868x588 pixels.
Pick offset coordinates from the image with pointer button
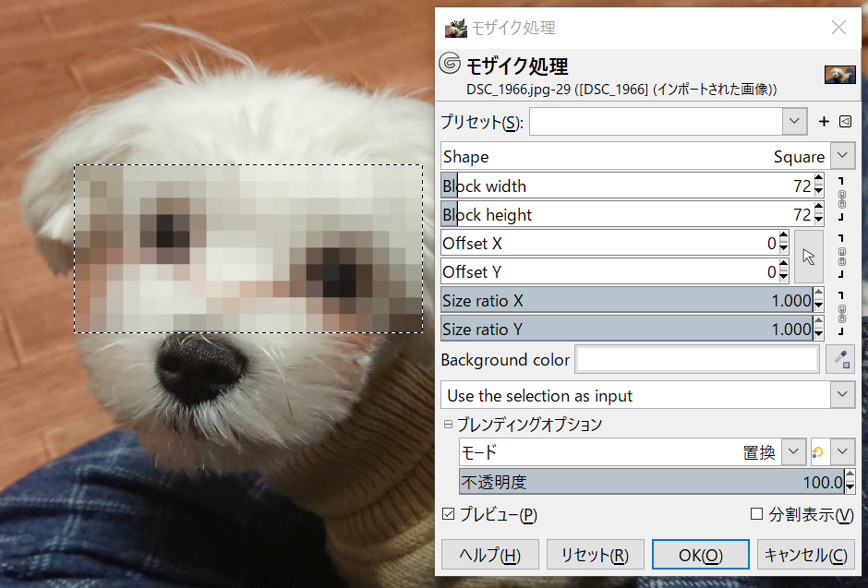click(x=809, y=258)
